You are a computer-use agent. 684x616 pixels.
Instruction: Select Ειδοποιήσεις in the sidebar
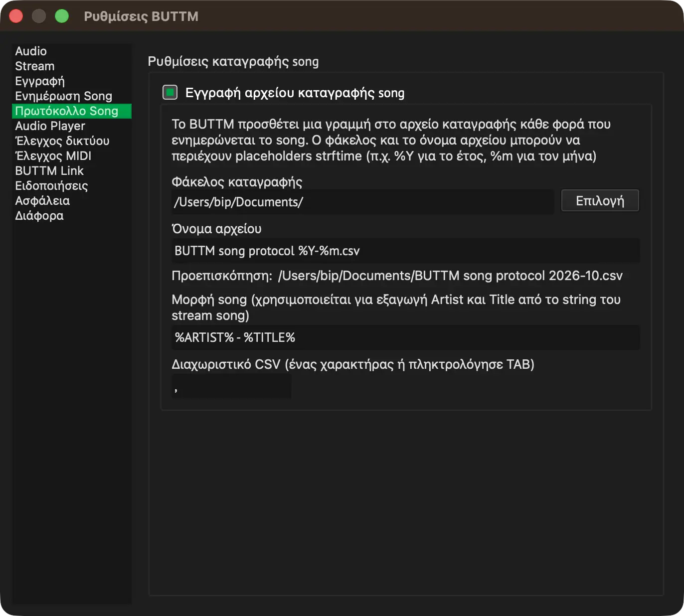pos(72,186)
